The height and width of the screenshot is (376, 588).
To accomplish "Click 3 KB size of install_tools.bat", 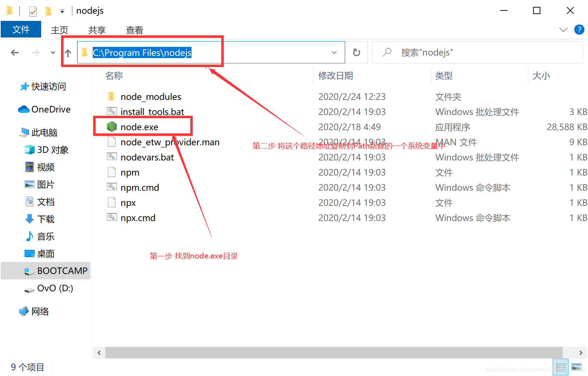I will (x=578, y=111).
